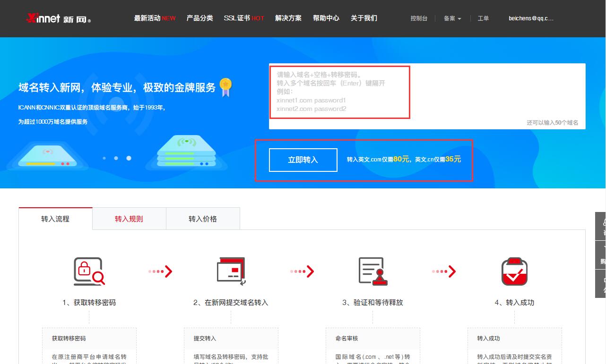Open the beichens@qq.c... account menu
This screenshot has height=364, width=606.
pos(531,18)
